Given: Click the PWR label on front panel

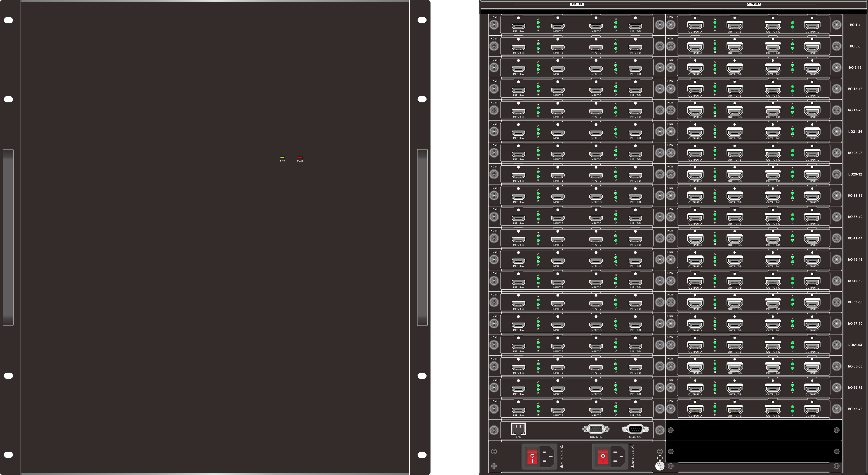Looking at the screenshot, I should (x=300, y=161).
